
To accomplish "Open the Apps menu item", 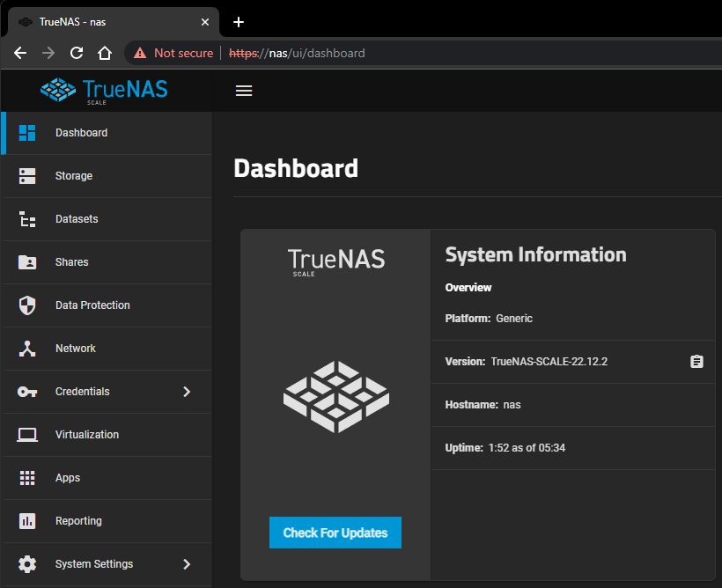I will (x=107, y=478).
